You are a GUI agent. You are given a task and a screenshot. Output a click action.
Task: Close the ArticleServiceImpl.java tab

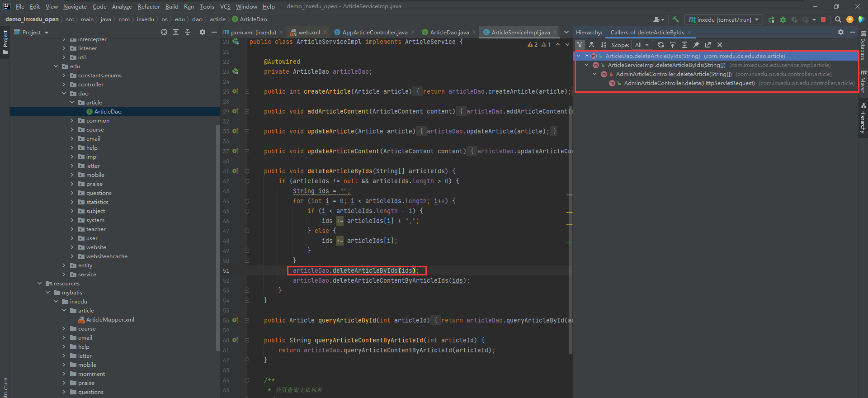tap(555, 32)
